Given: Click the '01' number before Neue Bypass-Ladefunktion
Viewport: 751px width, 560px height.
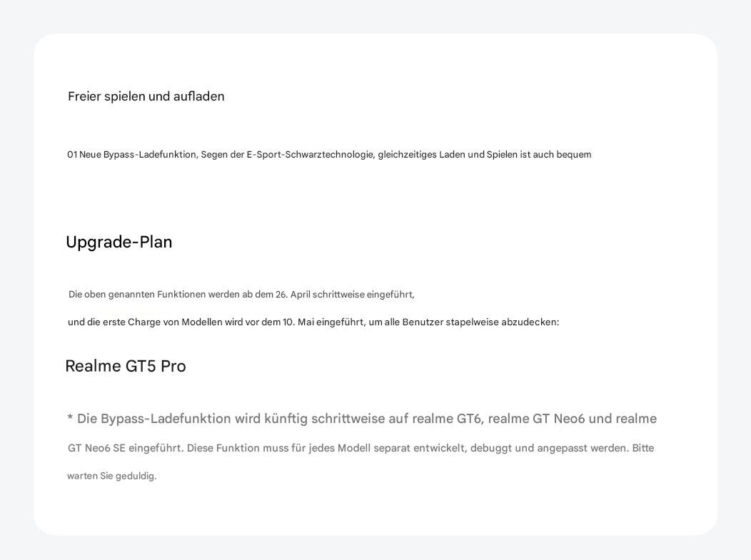Looking at the screenshot, I should [x=72, y=155].
